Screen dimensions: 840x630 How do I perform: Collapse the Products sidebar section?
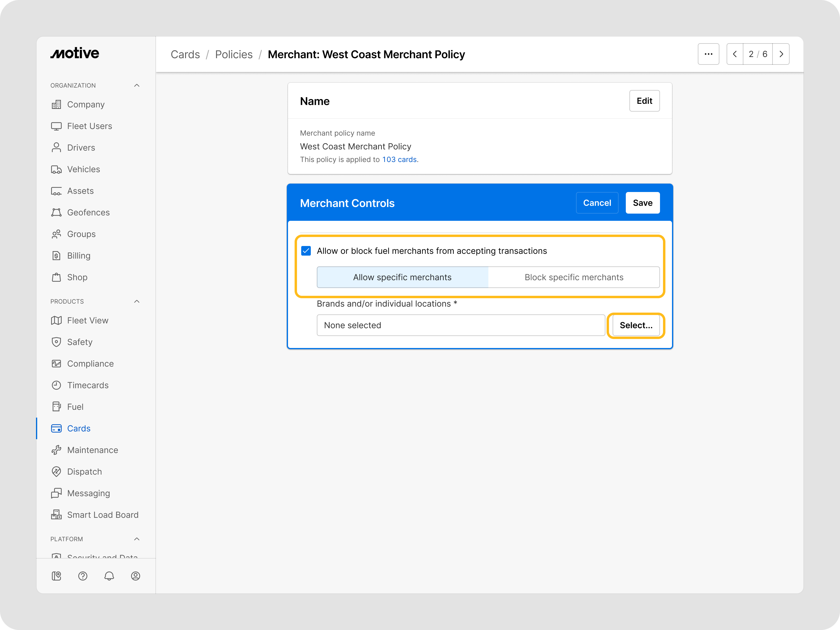pyautogui.click(x=137, y=301)
